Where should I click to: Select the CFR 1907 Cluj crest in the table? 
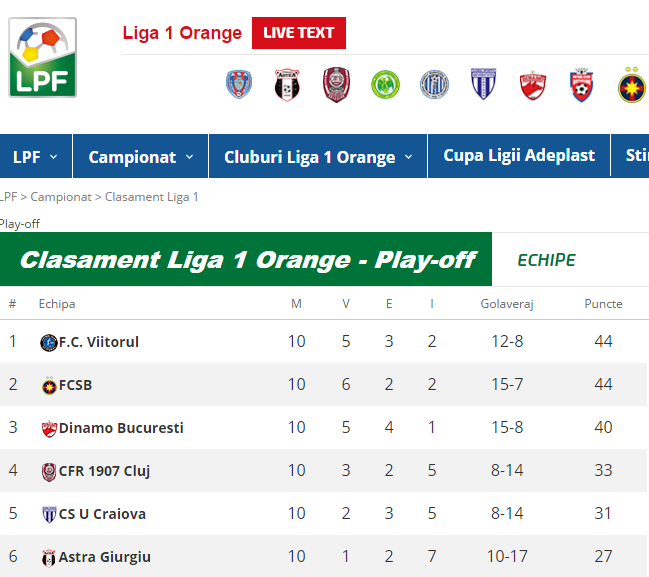pos(49,471)
